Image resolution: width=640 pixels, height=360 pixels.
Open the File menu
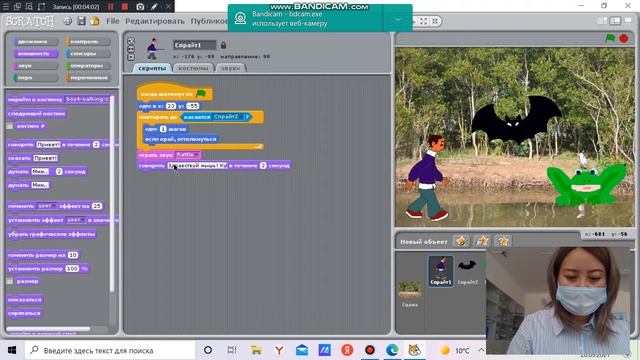coord(113,21)
